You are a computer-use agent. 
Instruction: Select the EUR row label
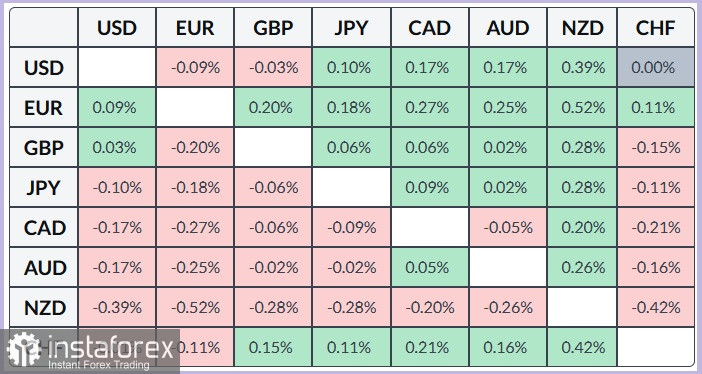43,107
